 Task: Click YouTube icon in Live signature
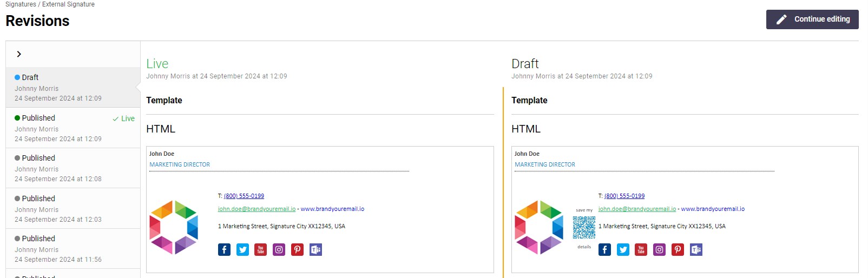pyautogui.click(x=261, y=249)
